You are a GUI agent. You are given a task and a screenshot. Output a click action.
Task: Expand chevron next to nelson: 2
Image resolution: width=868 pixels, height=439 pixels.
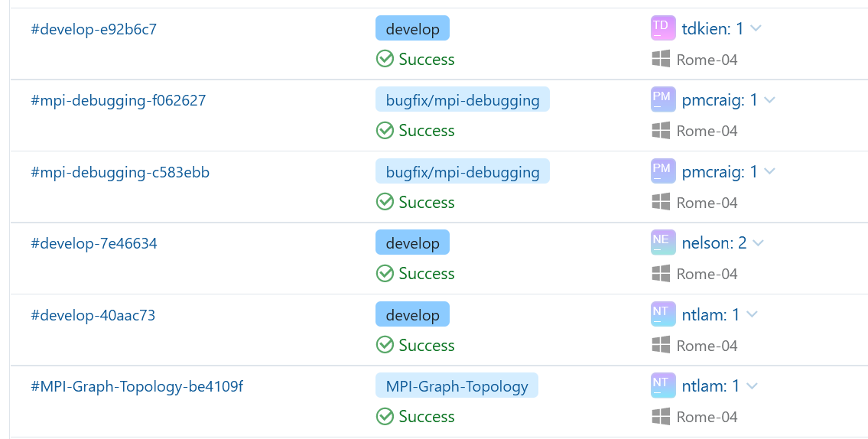point(759,243)
